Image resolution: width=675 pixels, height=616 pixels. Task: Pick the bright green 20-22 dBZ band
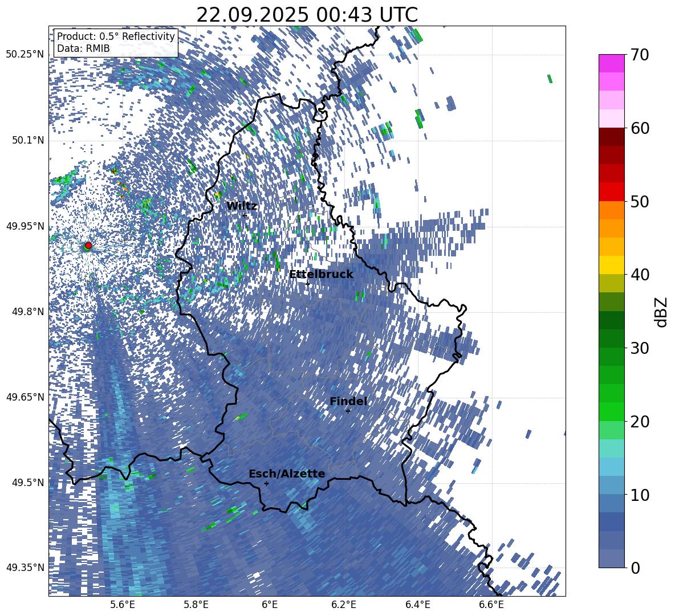(611, 411)
